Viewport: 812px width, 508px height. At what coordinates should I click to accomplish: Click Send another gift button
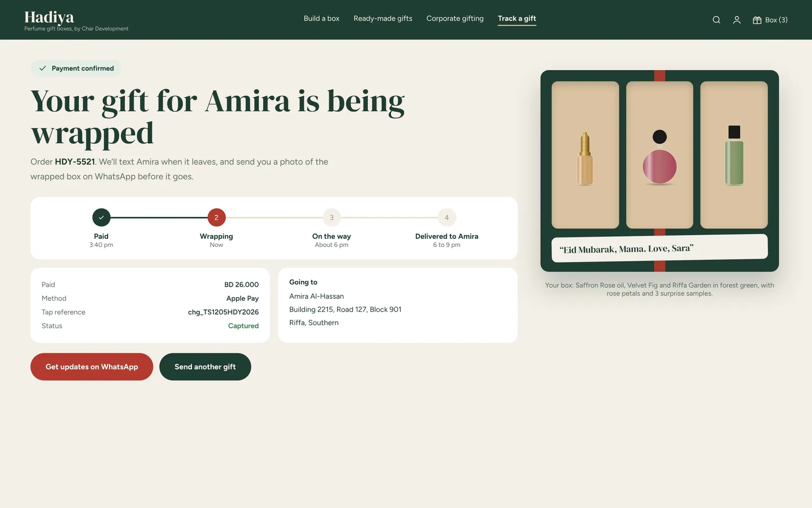click(205, 367)
